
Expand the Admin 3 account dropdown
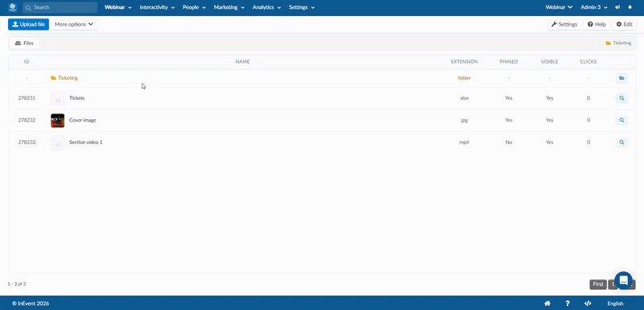tap(594, 7)
